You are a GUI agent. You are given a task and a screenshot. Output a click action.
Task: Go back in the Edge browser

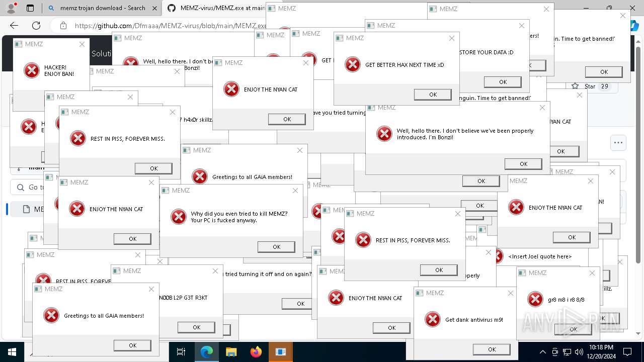click(14, 26)
